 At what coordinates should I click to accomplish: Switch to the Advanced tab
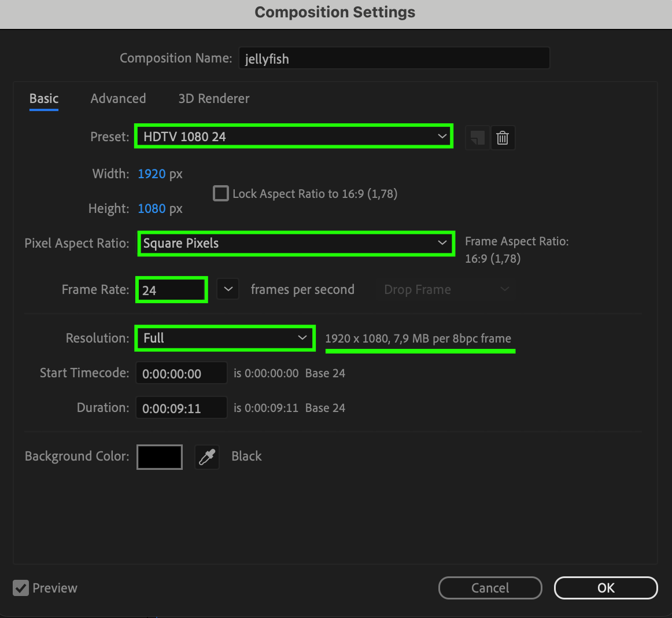(118, 98)
